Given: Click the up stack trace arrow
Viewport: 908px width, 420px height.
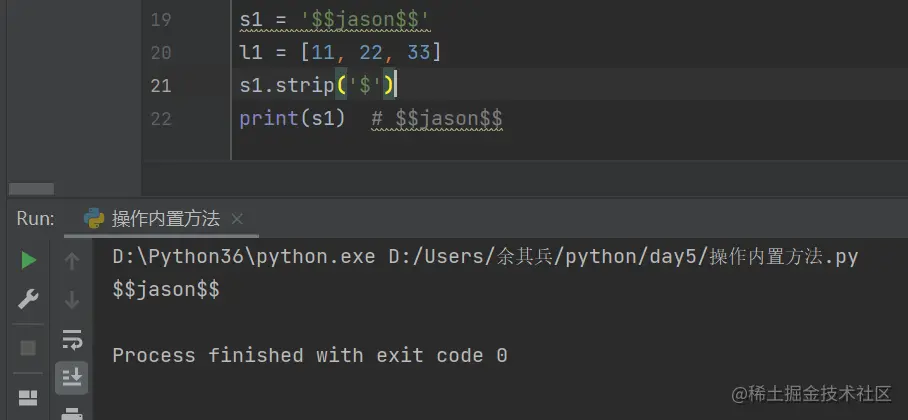Looking at the screenshot, I should coord(72,262).
